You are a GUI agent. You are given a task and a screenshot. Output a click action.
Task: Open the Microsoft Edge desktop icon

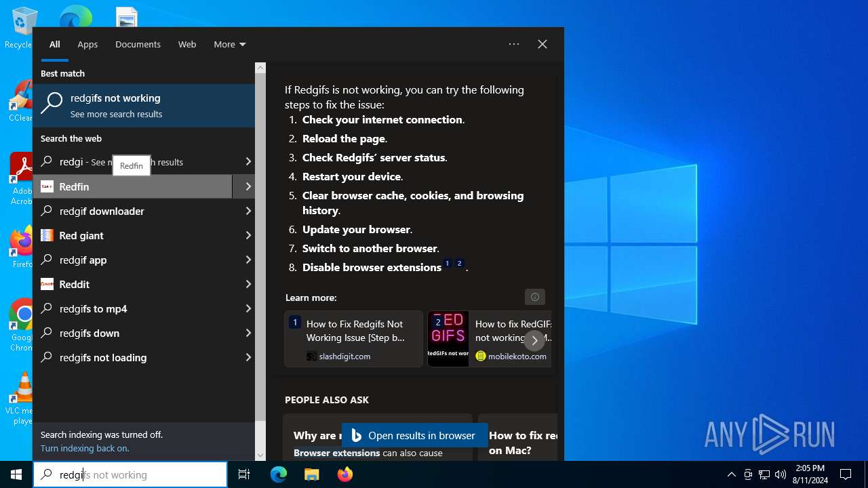click(x=75, y=17)
